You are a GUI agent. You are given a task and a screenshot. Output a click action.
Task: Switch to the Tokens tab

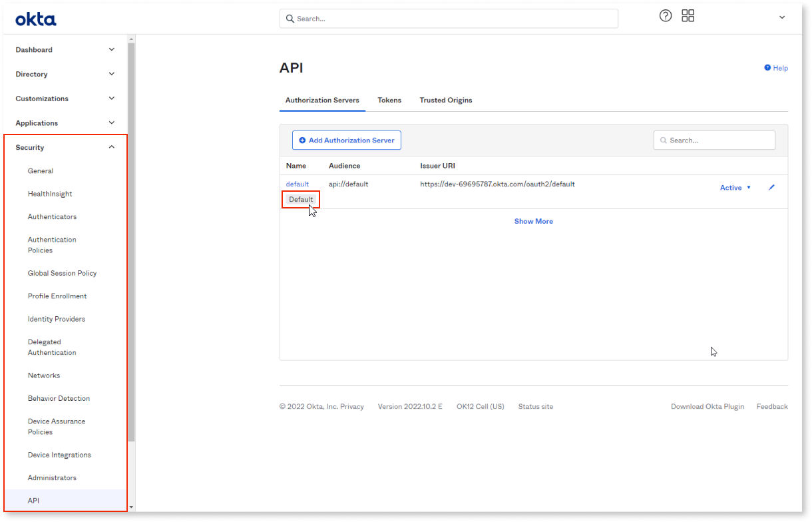pyautogui.click(x=389, y=100)
